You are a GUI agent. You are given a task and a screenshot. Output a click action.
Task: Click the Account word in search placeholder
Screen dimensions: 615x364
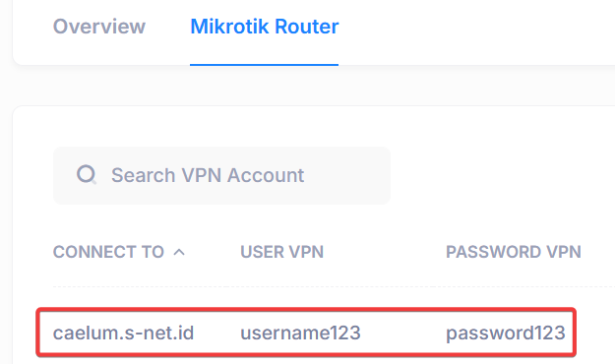pyautogui.click(x=266, y=175)
